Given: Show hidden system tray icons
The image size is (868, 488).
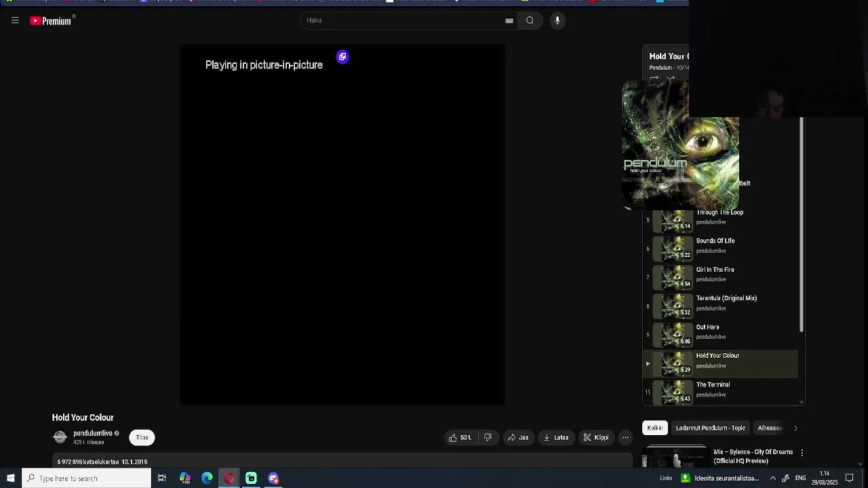Looking at the screenshot, I should [772, 479].
